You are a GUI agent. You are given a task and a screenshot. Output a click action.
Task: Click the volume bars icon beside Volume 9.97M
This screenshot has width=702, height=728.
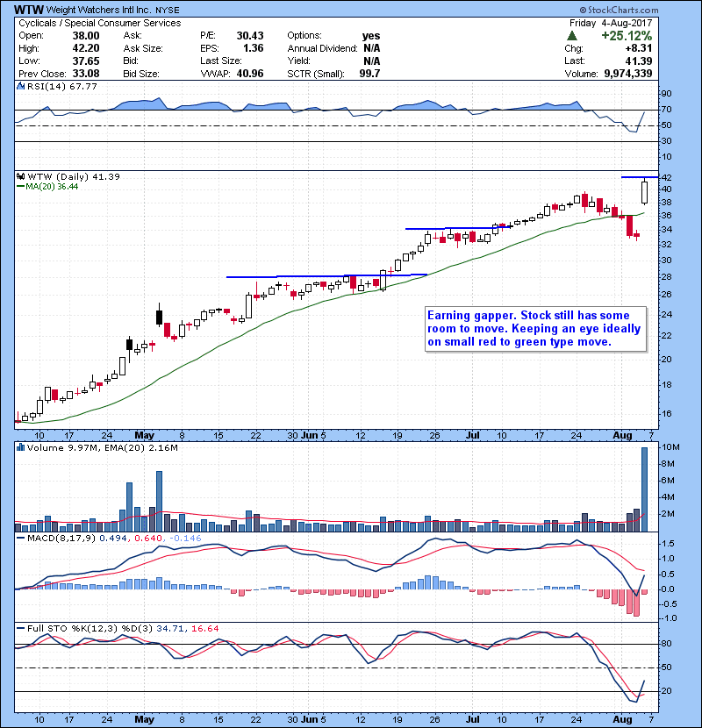point(20,447)
